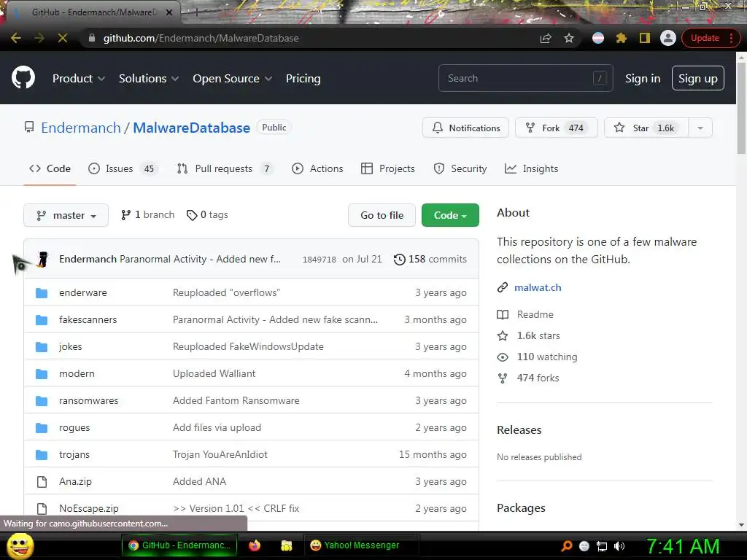Open the trojans folder icon
This screenshot has width=747, height=560.
coord(42,455)
